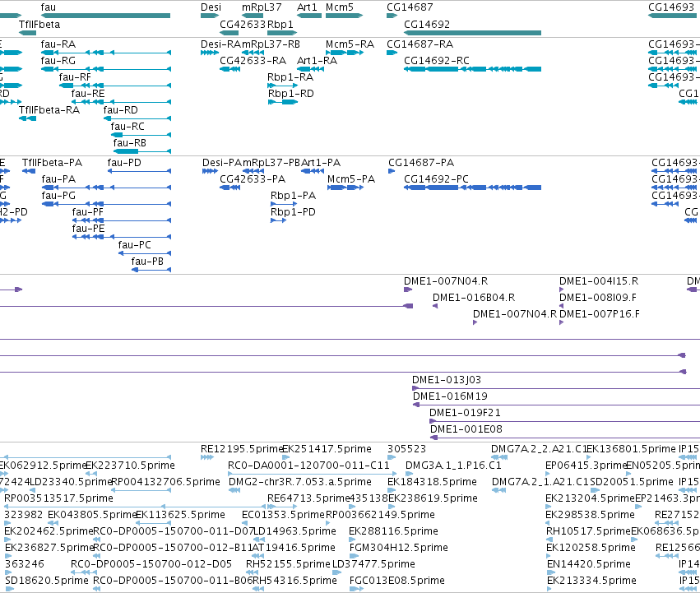This screenshot has width=700, height=593.
Task: Select the Art1 gene label
Action: click(x=307, y=7)
